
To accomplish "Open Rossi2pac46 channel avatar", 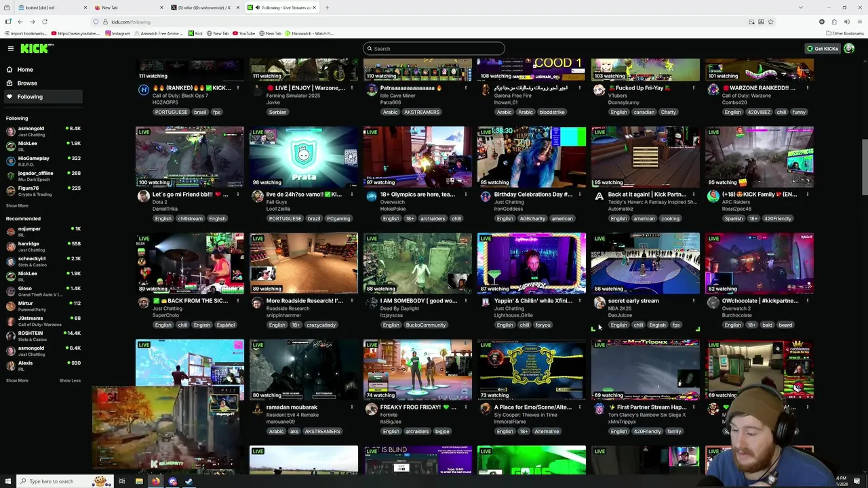I will 713,197.
